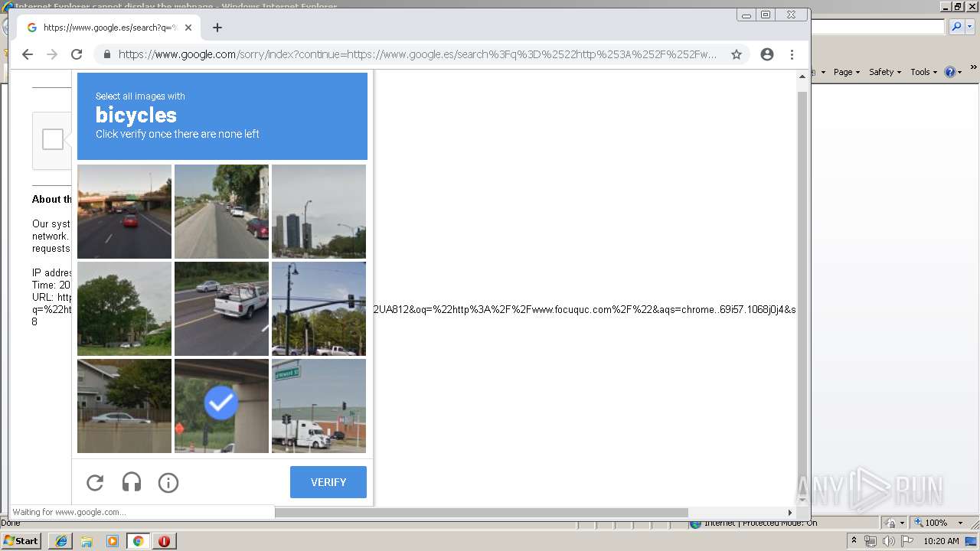
Task: Bookmark this page with the star icon
Action: click(737, 54)
